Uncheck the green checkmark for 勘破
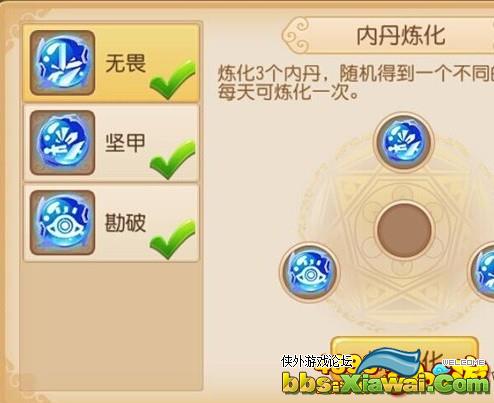The width and height of the screenshot is (494, 403). pyautogui.click(x=172, y=239)
